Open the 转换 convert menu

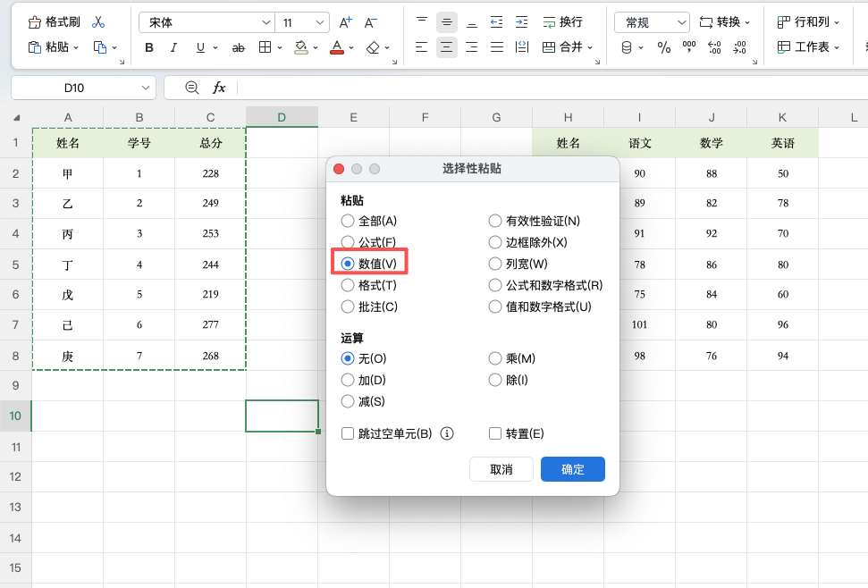coord(725,22)
